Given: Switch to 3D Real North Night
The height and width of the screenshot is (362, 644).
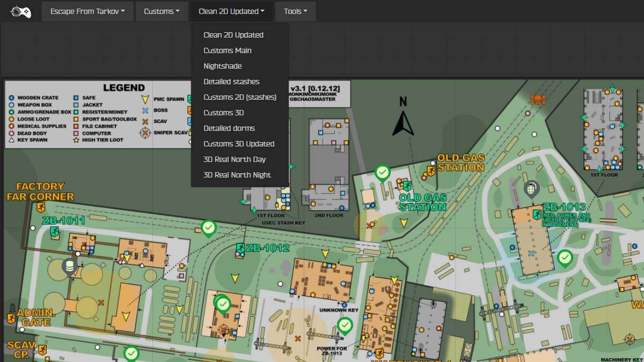Looking at the screenshot, I should (237, 175).
